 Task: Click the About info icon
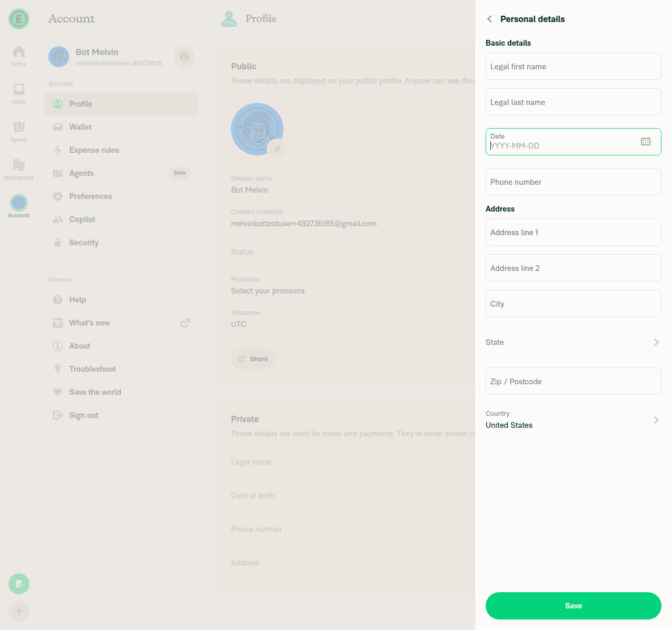[x=58, y=346]
